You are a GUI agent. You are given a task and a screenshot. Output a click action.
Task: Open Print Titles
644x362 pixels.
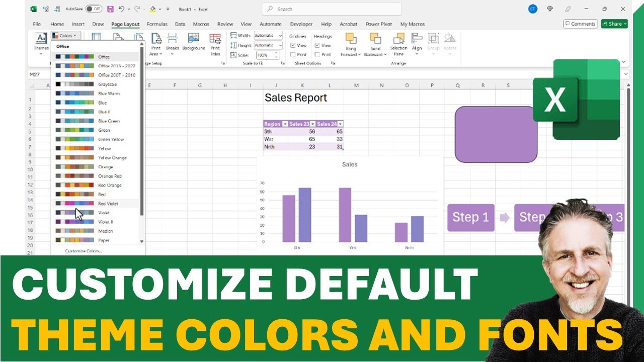tap(215, 44)
